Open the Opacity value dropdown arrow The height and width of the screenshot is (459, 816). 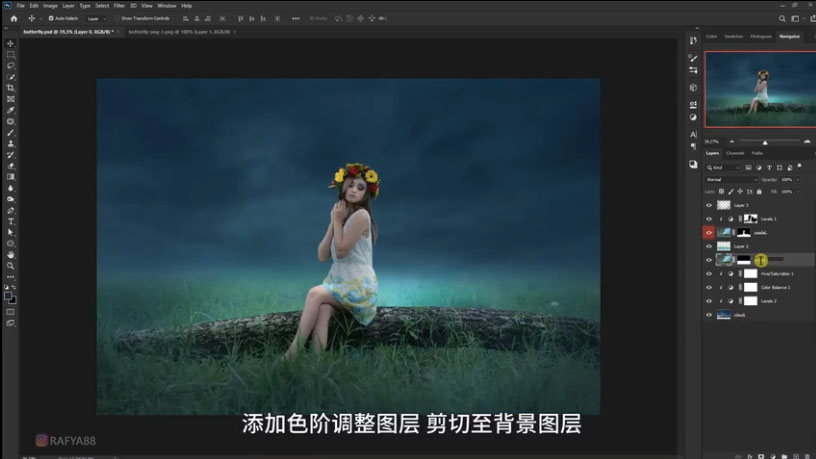pos(798,180)
